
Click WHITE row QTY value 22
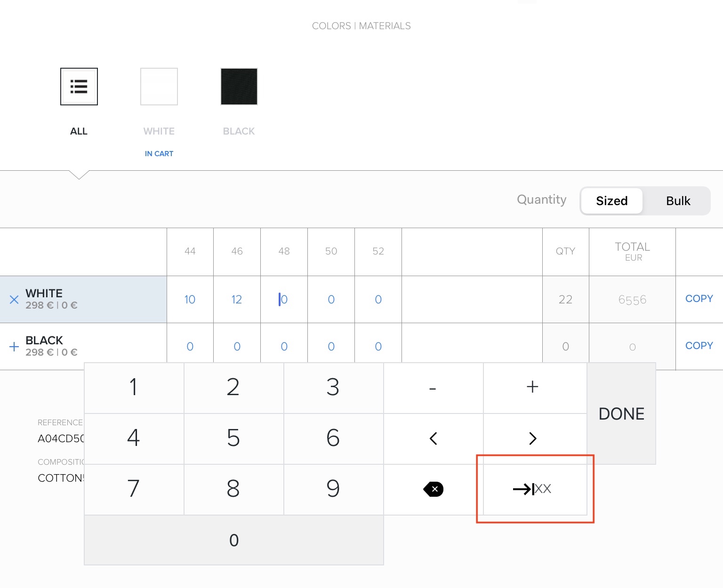coord(565,300)
